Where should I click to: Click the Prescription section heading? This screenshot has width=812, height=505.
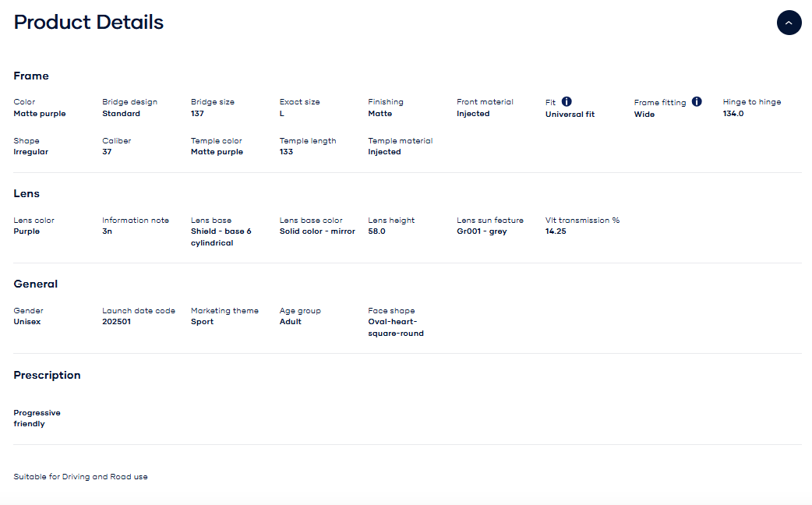coord(47,375)
